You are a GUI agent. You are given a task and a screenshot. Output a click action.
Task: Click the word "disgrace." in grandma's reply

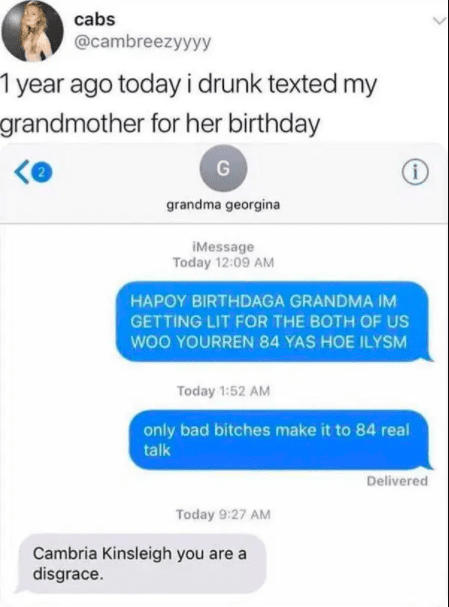point(68,574)
